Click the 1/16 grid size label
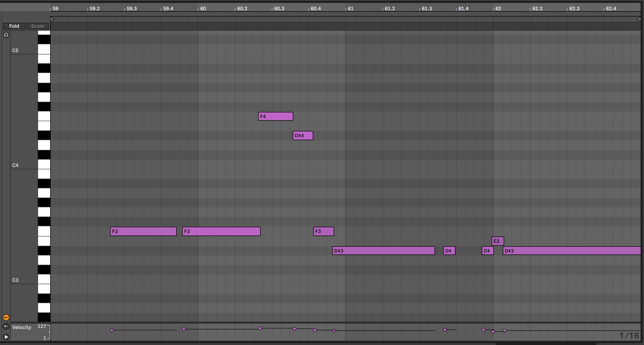This screenshot has height=345, width=644. click(x=629, y=336)
